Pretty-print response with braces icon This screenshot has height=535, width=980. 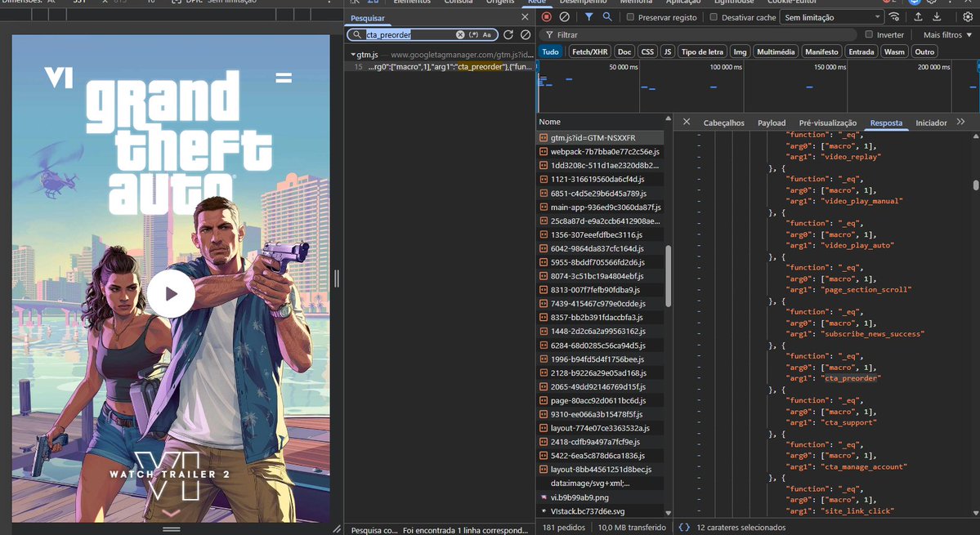(x=684, y=528)
